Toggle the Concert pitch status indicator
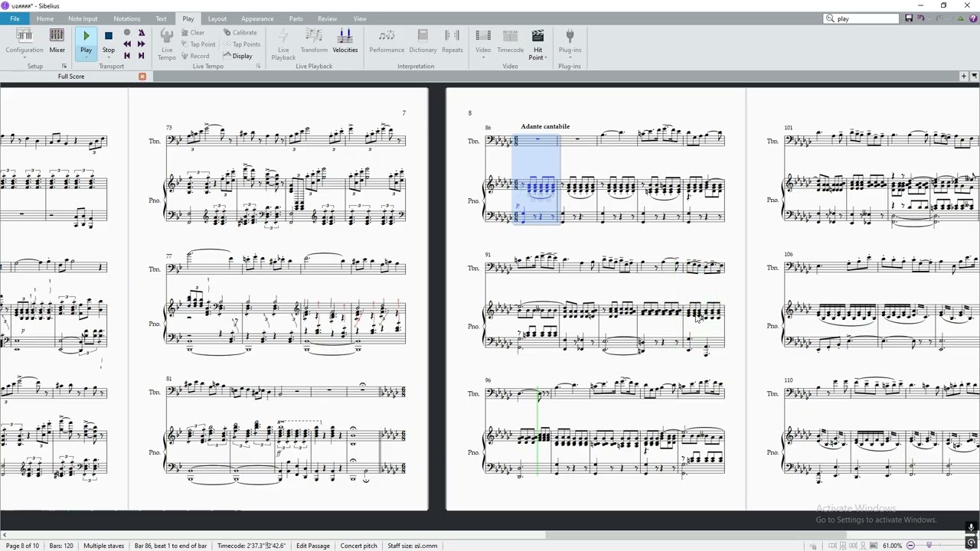 point(359,546)
